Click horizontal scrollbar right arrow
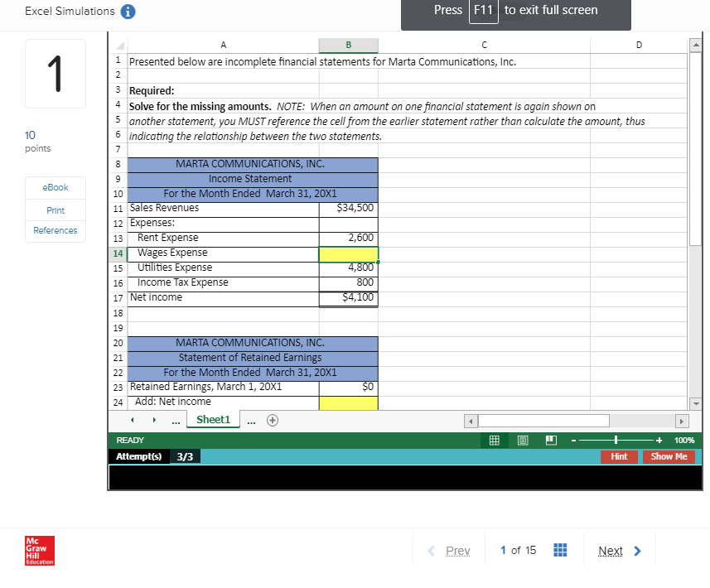Screen dimensions: 710x588 pos(681,422)
